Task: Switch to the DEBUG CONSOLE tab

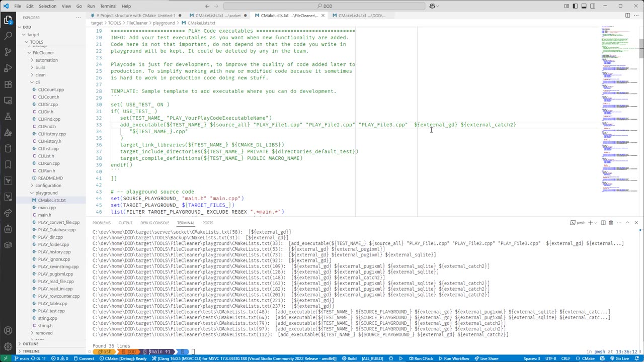Action: tap(154, 223)
